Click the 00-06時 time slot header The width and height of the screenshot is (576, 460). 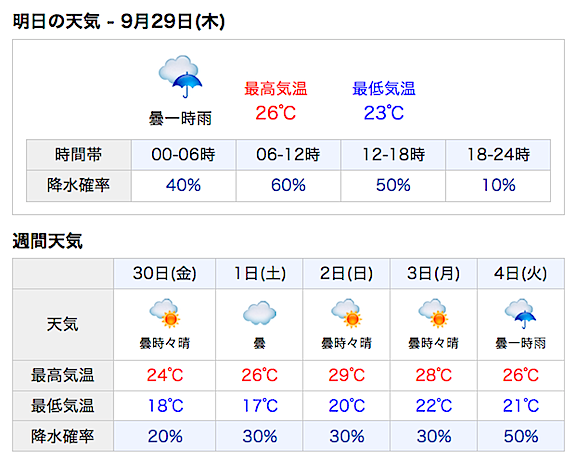(x=183, y=155)
